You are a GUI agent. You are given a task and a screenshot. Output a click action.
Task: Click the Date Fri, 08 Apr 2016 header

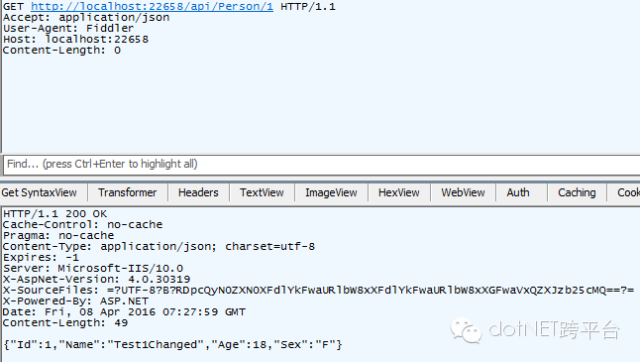(124, 313)
